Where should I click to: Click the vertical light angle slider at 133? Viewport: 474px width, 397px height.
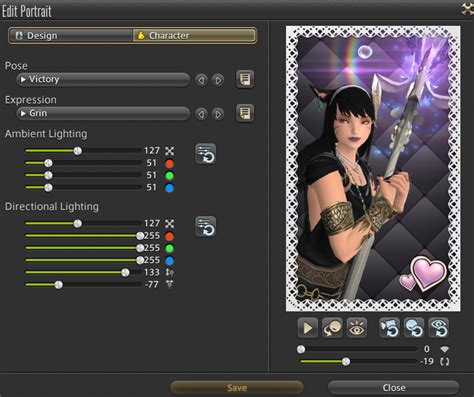(x=83, y=272)
